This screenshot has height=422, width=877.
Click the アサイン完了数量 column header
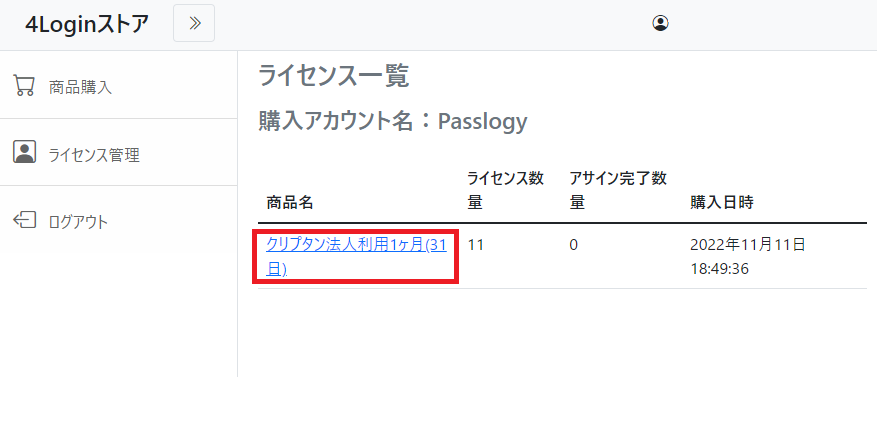point(618,190)
